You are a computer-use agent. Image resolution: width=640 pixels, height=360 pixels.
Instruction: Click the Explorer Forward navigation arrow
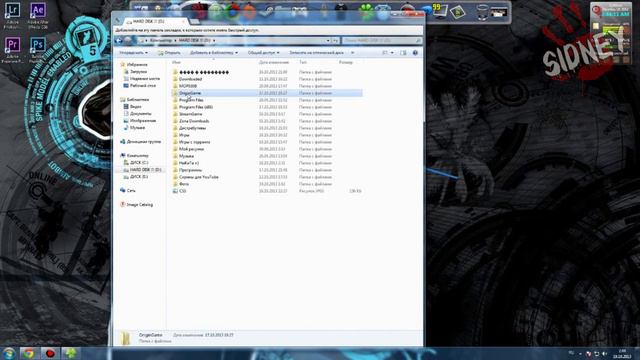[128, 40]
